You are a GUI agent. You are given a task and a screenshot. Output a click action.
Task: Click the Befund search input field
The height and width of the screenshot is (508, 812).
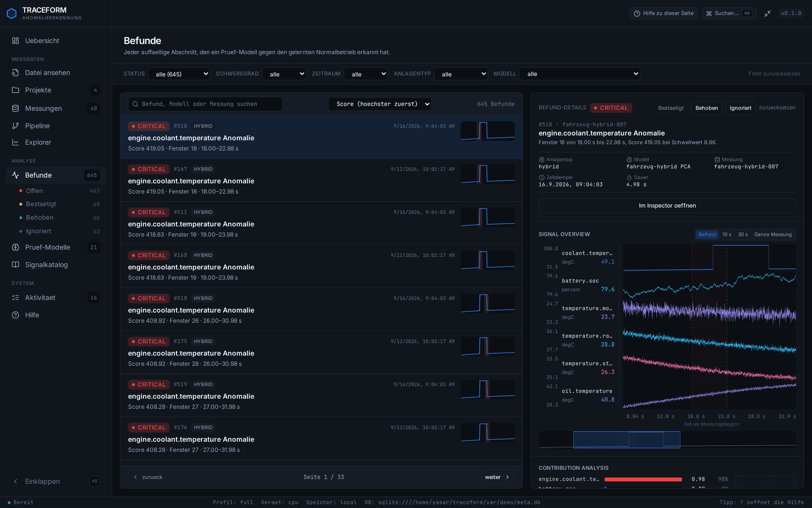coord(205,104)
